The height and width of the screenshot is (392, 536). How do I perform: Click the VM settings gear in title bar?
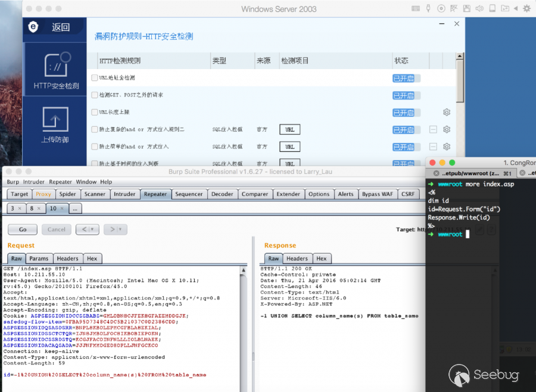point(526,9)
